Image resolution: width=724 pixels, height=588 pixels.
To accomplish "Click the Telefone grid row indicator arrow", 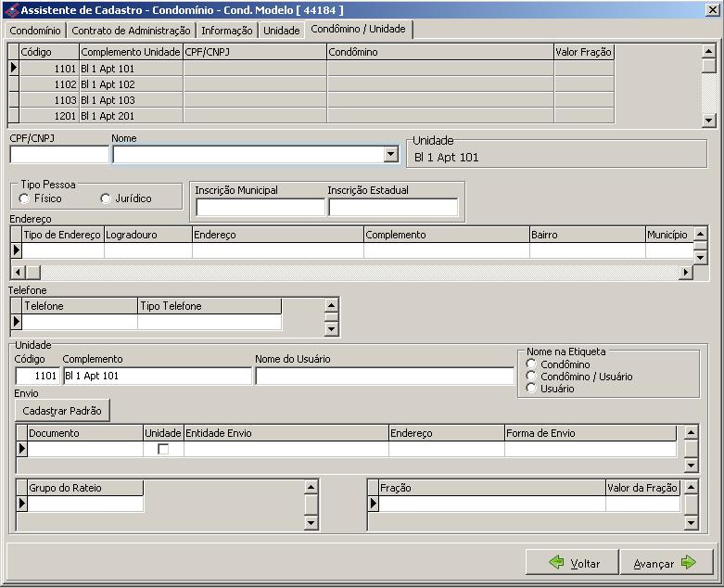I will click(x=16, y=322).
